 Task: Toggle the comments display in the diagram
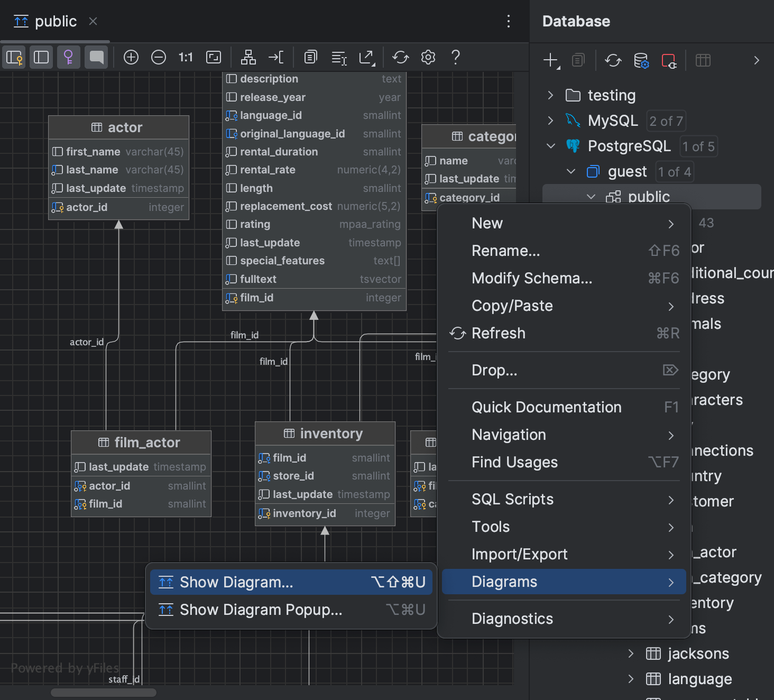96,57
